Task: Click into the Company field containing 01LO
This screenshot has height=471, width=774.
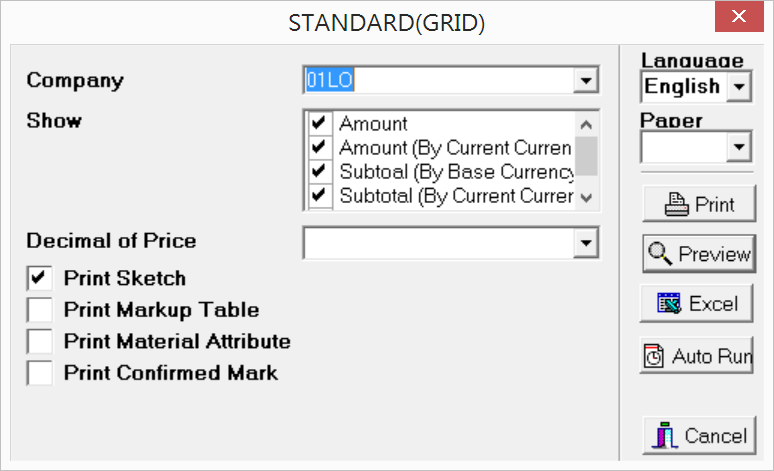Action: tap(438, 80)
